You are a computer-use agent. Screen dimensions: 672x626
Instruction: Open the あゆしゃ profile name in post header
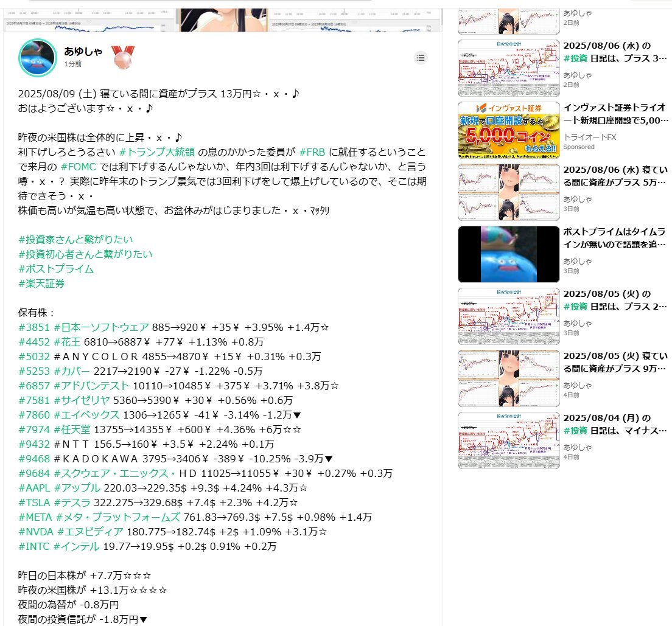click(x=83, y=52)
